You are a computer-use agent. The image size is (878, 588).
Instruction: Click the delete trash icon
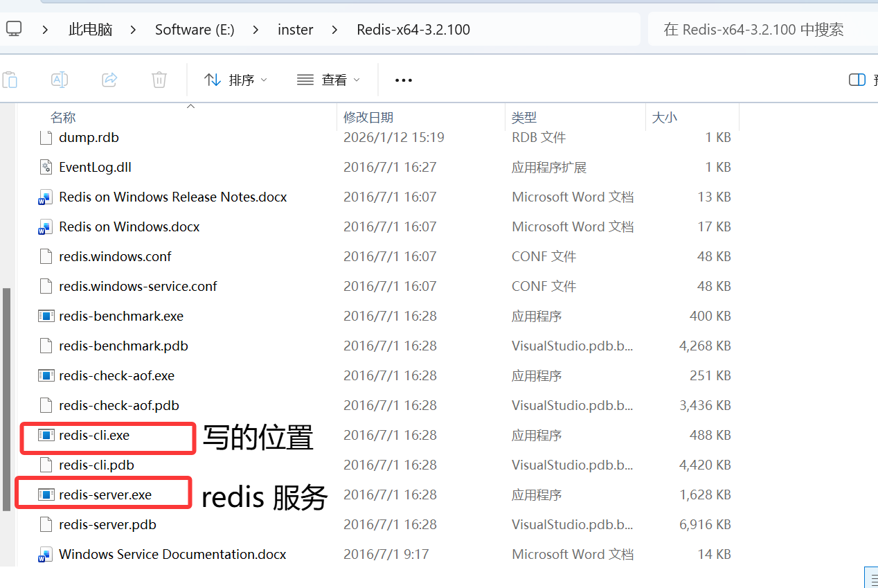click(x=159, y=80)
